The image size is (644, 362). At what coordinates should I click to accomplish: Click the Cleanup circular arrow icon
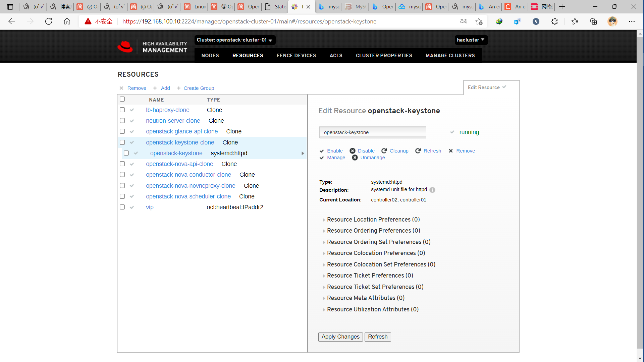pos(384,151)
